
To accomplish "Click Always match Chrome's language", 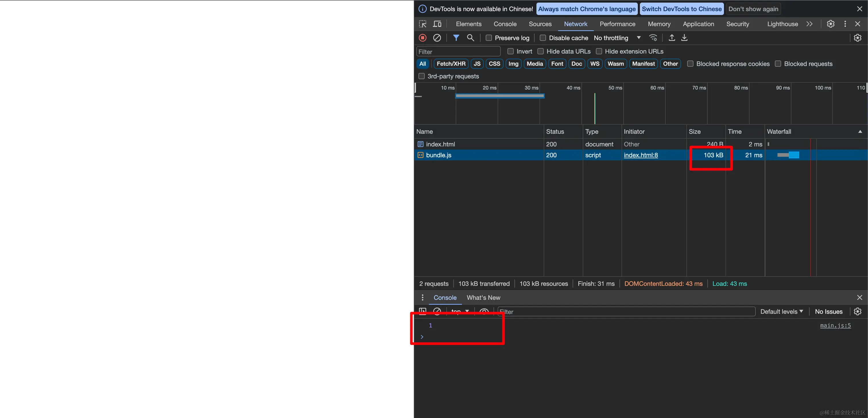I will [587, 9].
